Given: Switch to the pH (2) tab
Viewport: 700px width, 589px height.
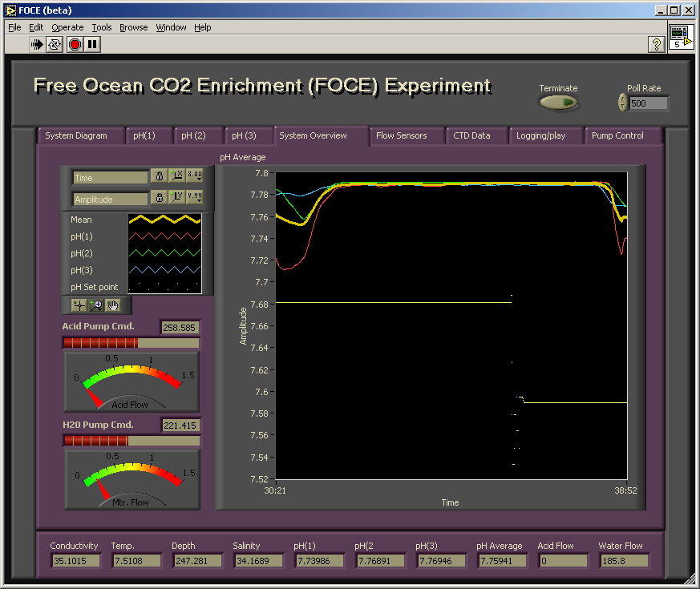Looking at the screenshot, I should [198, 135].
